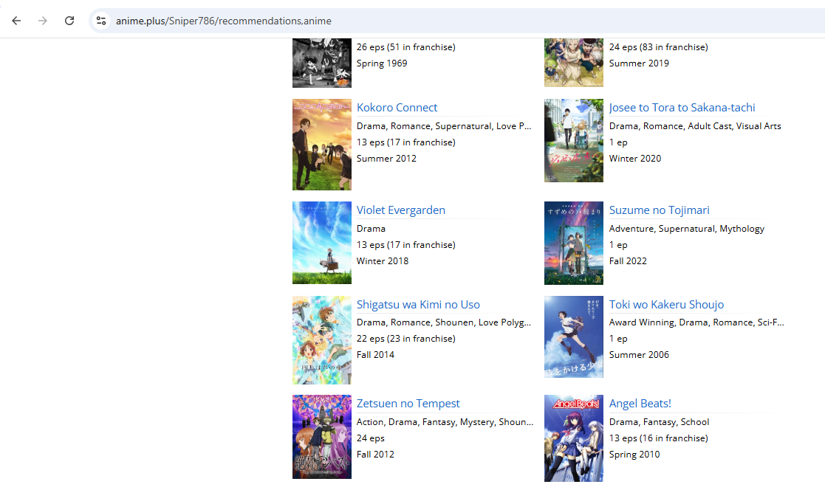Select the text "Drama, Romance, Adult Cast, Visual Arts"
This screenshot has width=825, height=504.
[694, 126]
